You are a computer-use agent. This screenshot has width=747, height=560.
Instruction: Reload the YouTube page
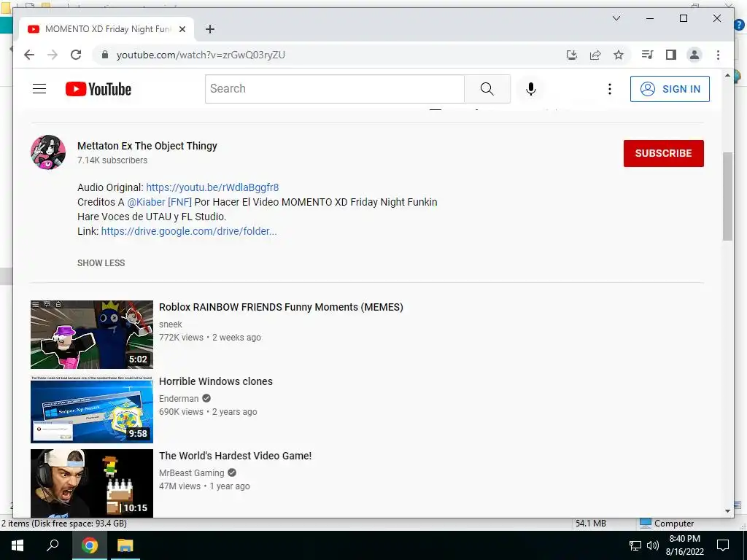[x=76, y=55]
